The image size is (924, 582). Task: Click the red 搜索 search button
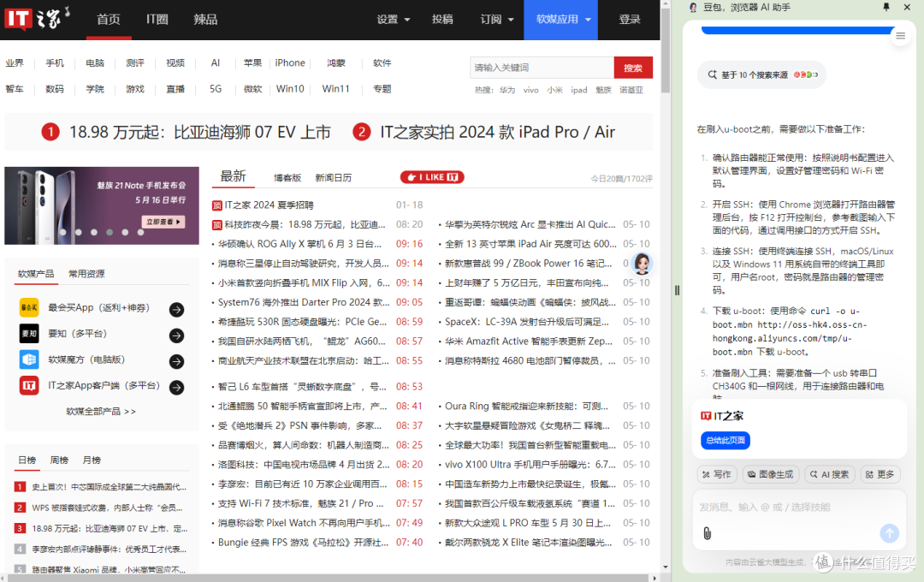click(x=633, y=68)
